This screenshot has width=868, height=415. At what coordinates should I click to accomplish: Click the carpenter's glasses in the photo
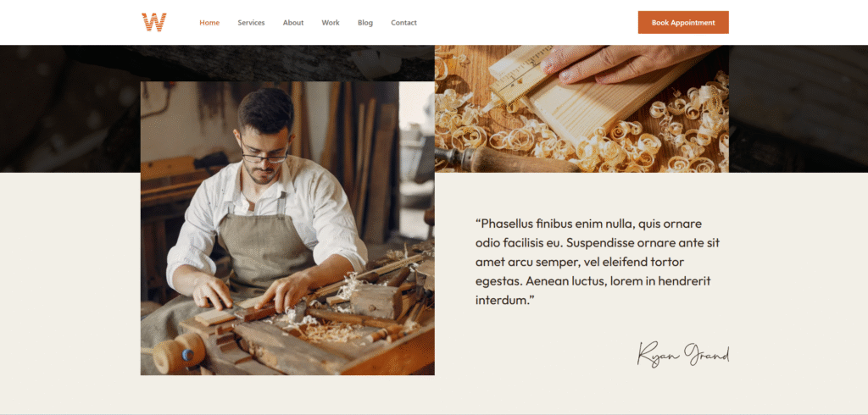tap(264, 155)
